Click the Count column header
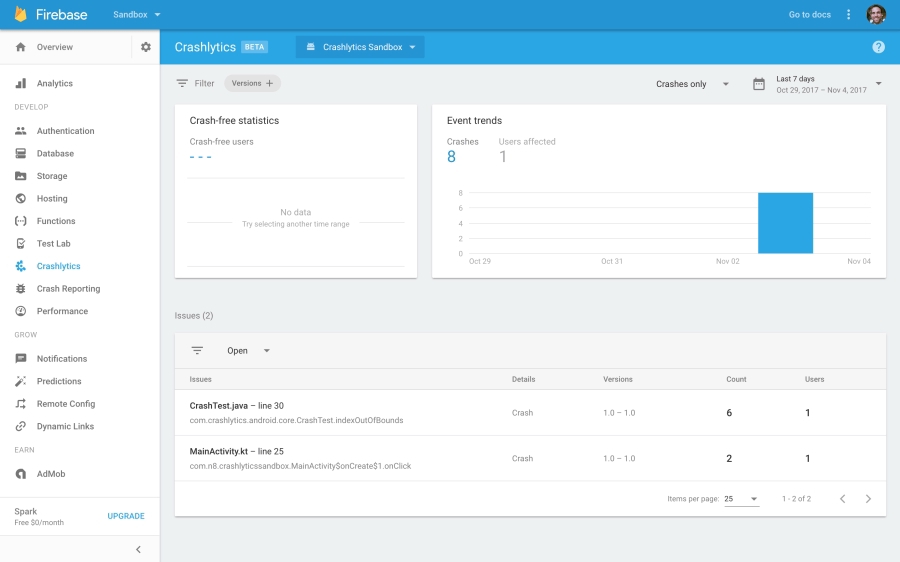This screenshot has height=562, width=900. click(736, 379)
